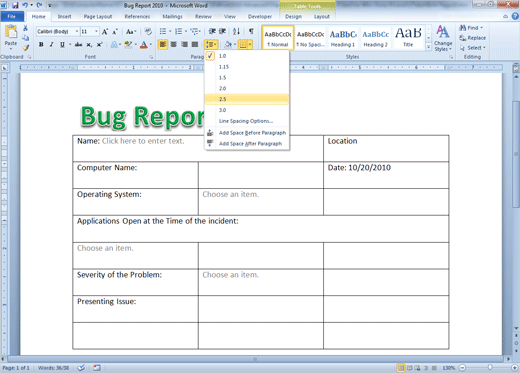The height and width of the screenshot is (373, 520).
Task: Toggle Bold formatting in the Font group
Action: [41, 44]
